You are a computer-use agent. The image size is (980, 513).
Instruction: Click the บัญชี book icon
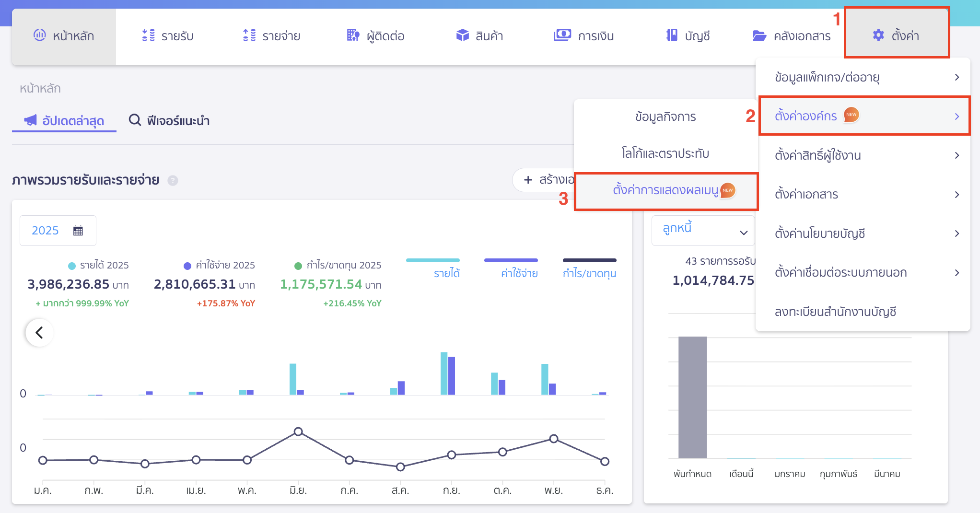click(672, 35)
